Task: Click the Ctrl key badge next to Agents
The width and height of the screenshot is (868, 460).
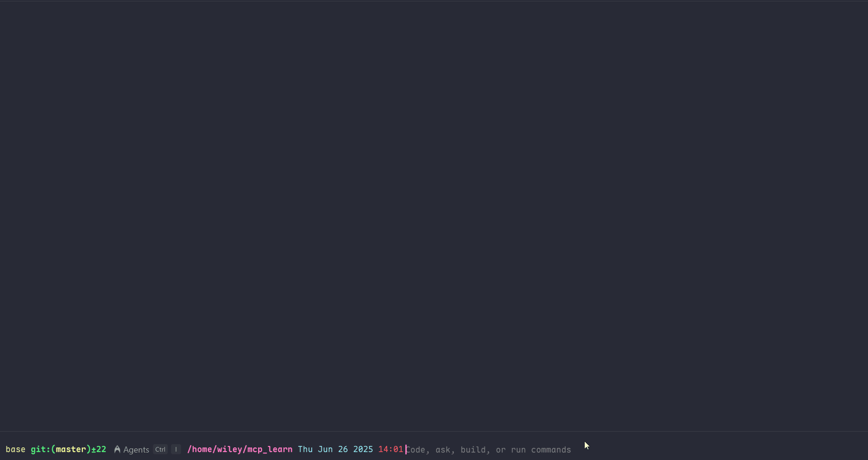Action: click(x=160, y=450)
